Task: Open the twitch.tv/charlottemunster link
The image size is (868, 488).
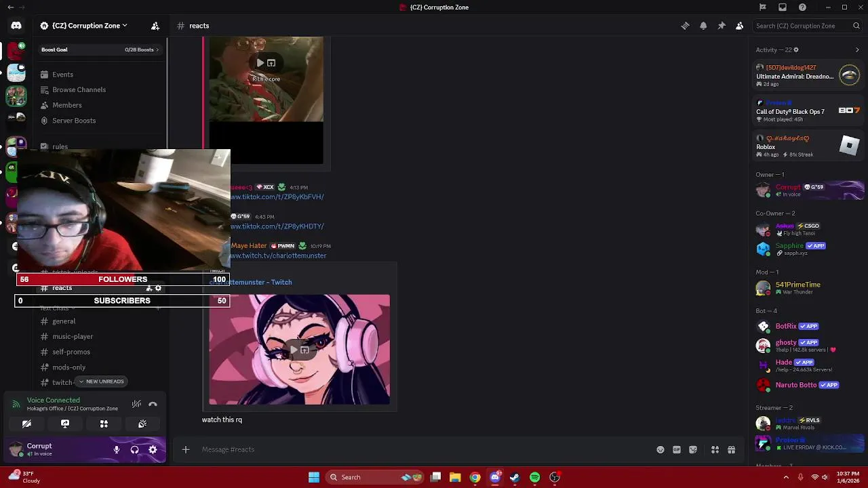Action: 278,256
